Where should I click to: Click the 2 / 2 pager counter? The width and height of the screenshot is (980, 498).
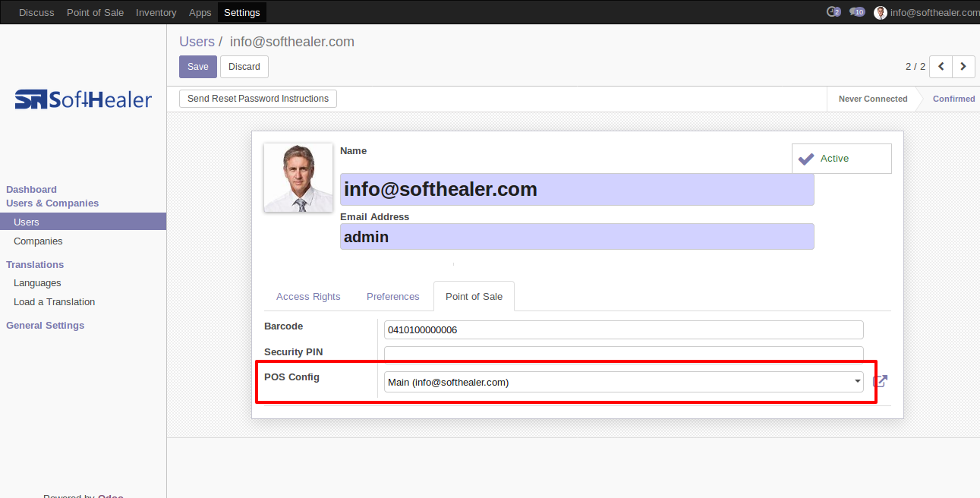pos(915,67)
